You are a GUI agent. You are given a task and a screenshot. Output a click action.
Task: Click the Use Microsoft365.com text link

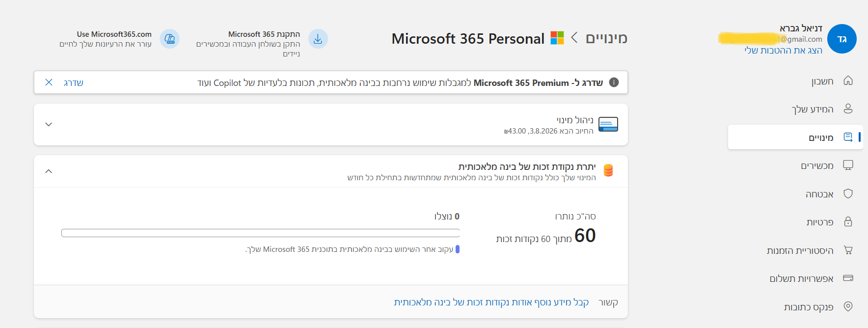(114, 34)
